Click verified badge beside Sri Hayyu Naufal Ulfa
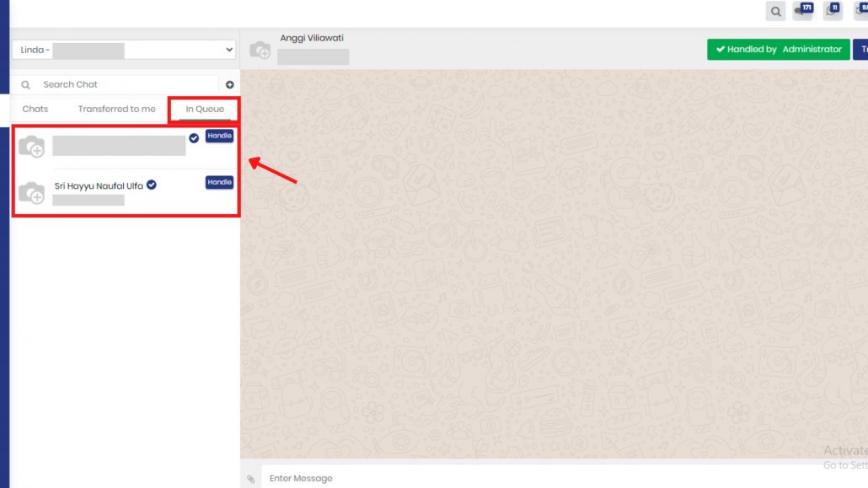This screenshot has width=868, height=488. pyautogui.click(x=152, y=185)
